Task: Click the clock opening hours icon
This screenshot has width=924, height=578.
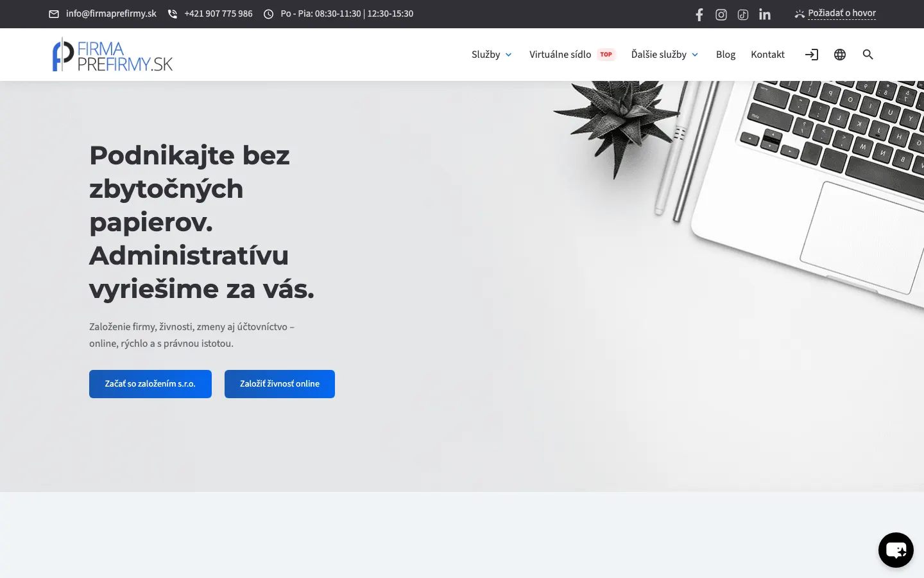Action: tap(269, 14)
